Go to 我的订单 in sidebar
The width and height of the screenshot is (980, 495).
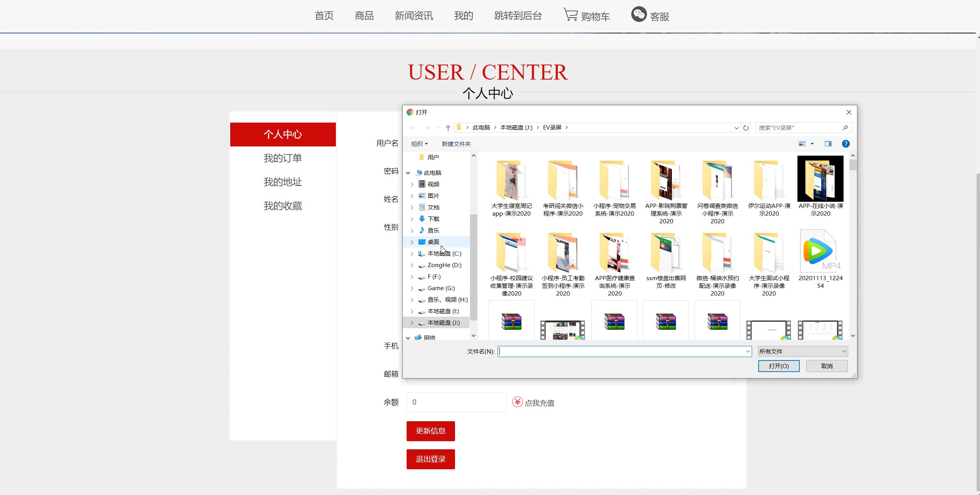[283, 158]
